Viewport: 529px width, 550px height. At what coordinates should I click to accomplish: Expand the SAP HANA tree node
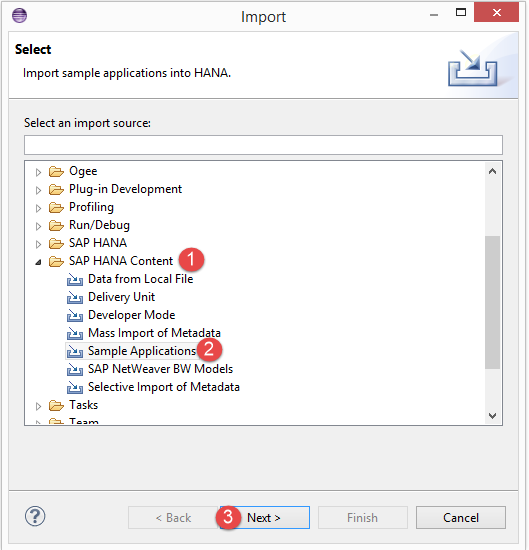point(38,244)
